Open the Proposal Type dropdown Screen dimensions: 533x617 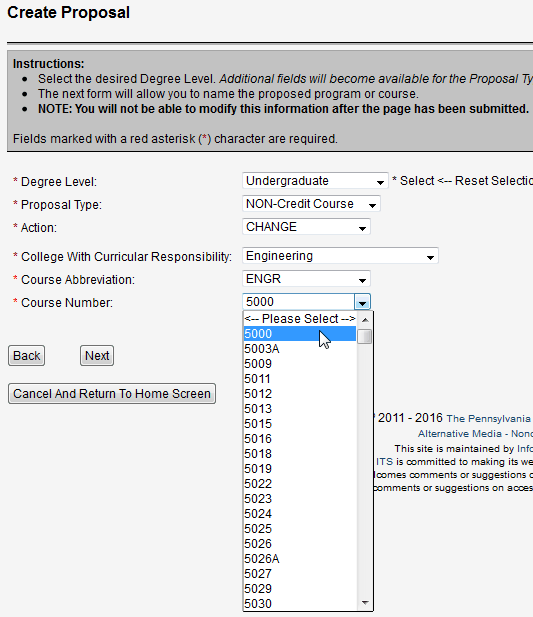point(311,204)
